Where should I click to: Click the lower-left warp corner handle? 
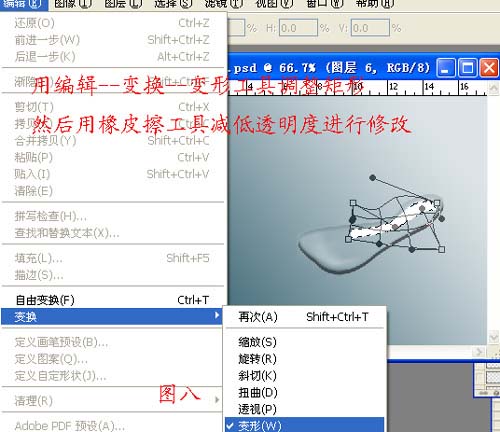348,239
